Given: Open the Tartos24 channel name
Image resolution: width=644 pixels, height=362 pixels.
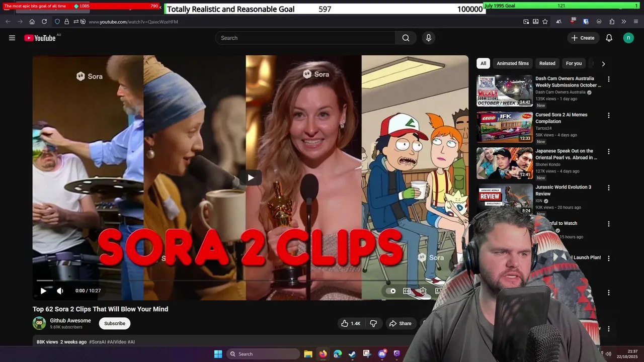Looking at the screenshot, I should point(543,128).
